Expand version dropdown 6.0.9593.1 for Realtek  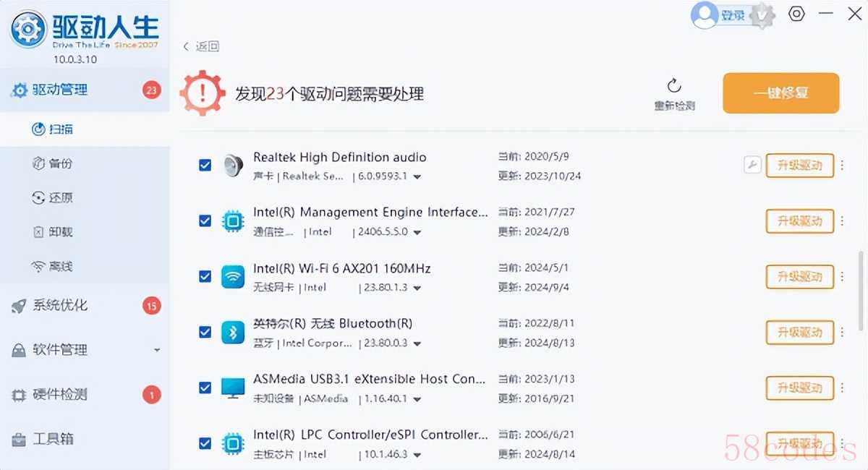(417, 176)
